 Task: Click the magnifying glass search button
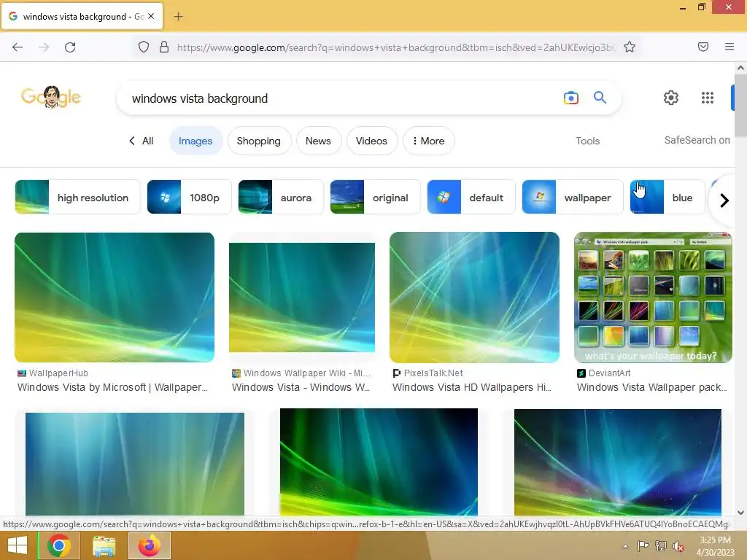(x=600, y=98)
